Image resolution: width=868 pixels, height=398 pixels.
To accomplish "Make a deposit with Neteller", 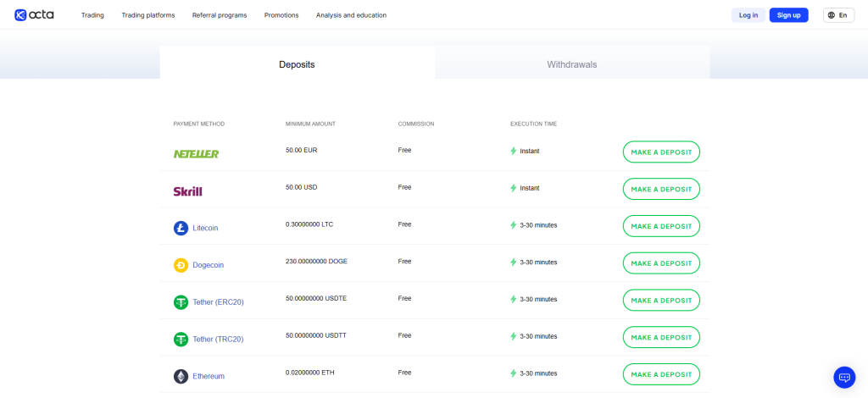I will pyautogui.click(x=661, y=152).
